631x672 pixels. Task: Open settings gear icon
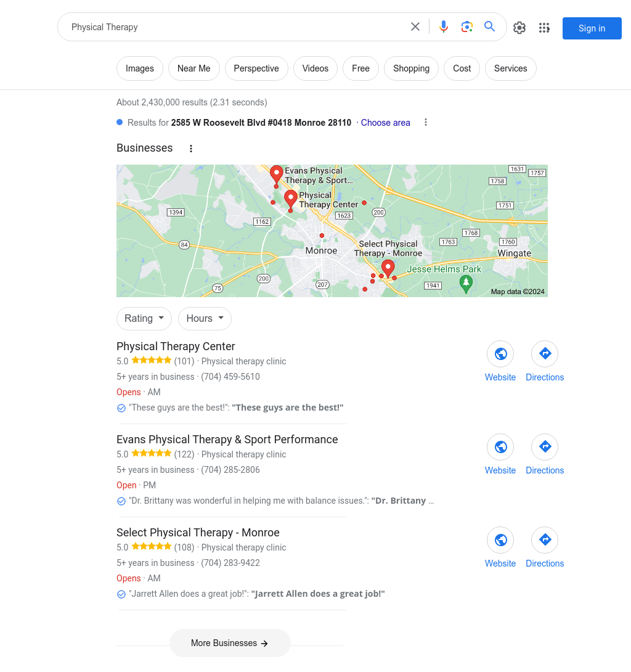point(519,28)
